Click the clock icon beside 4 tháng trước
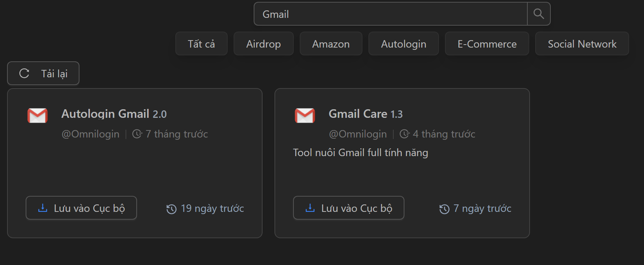 click(x=404, y=134)
